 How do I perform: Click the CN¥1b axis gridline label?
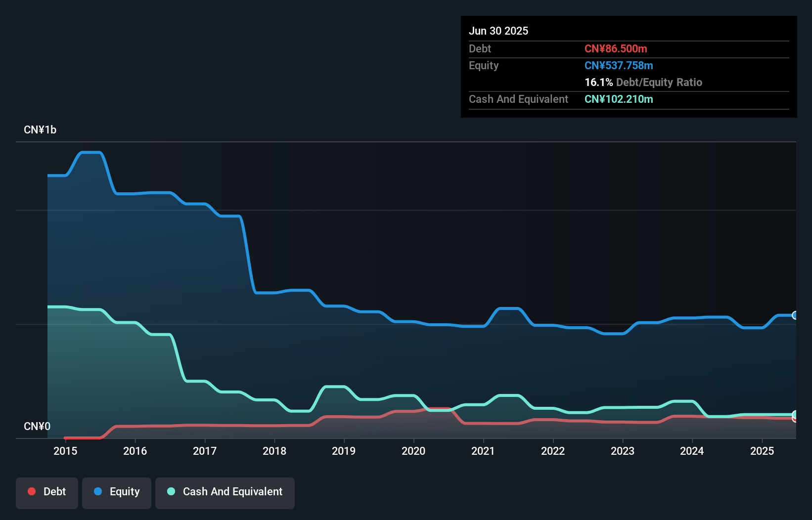pyautogui.click(x=41, y=130)
